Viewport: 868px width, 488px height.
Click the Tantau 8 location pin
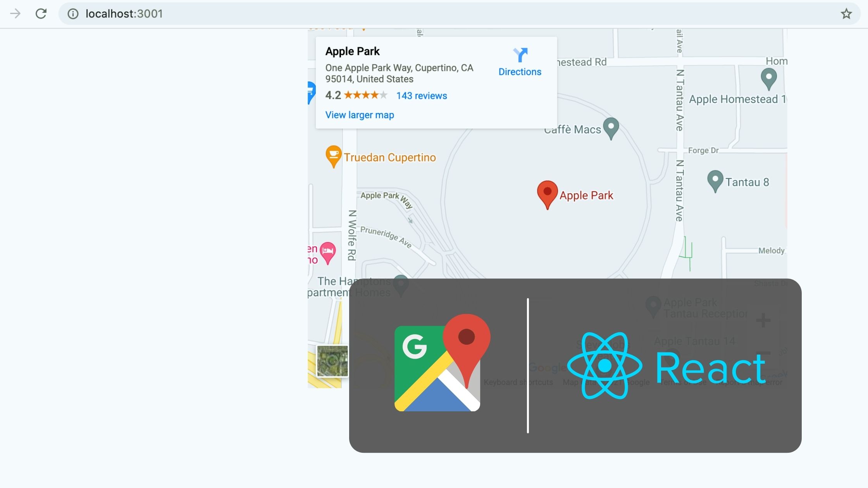pos(715,180)
